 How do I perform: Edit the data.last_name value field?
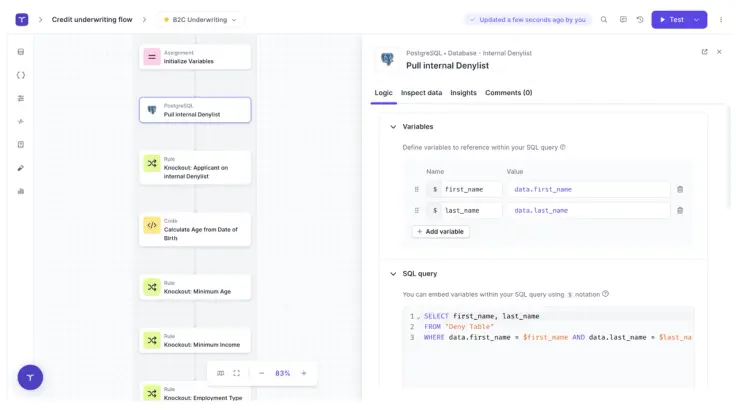coord(589,210)
